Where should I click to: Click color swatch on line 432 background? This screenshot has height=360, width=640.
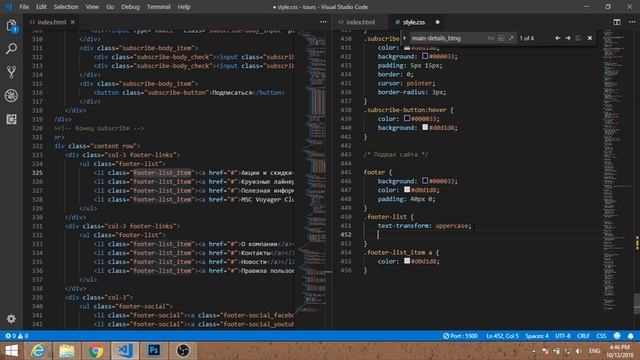[425, 56]
